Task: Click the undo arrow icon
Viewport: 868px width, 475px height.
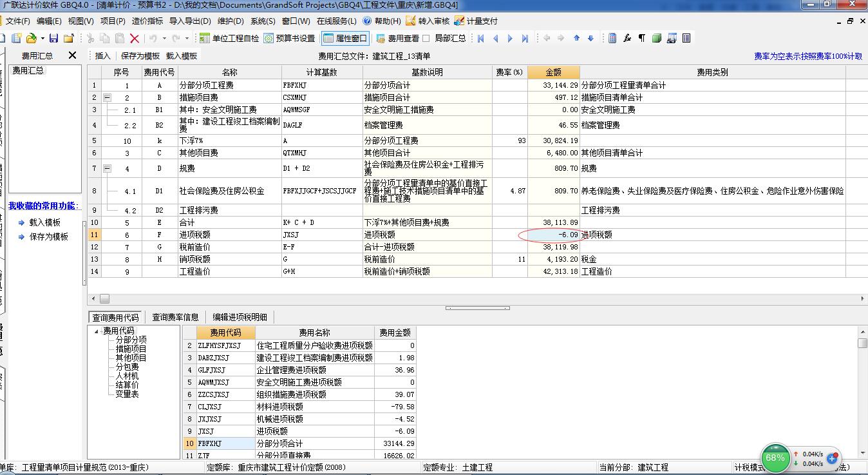Action: (154, 39)
